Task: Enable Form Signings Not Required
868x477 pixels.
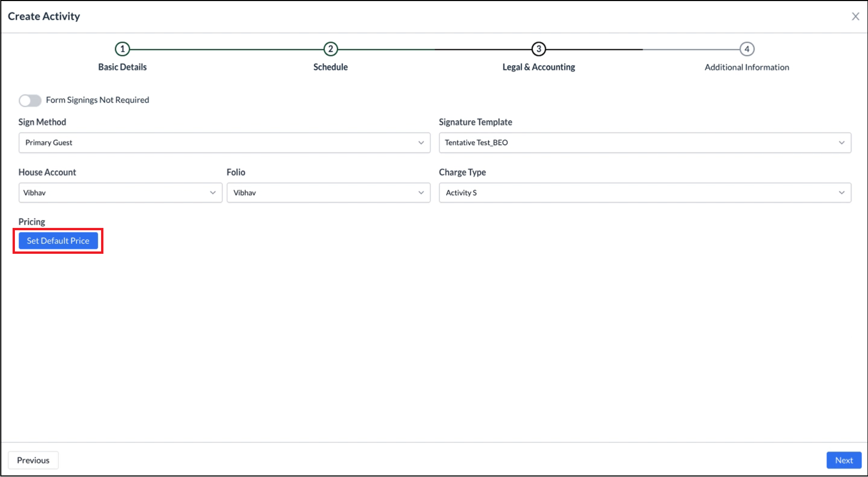Action: coord(30,100)
